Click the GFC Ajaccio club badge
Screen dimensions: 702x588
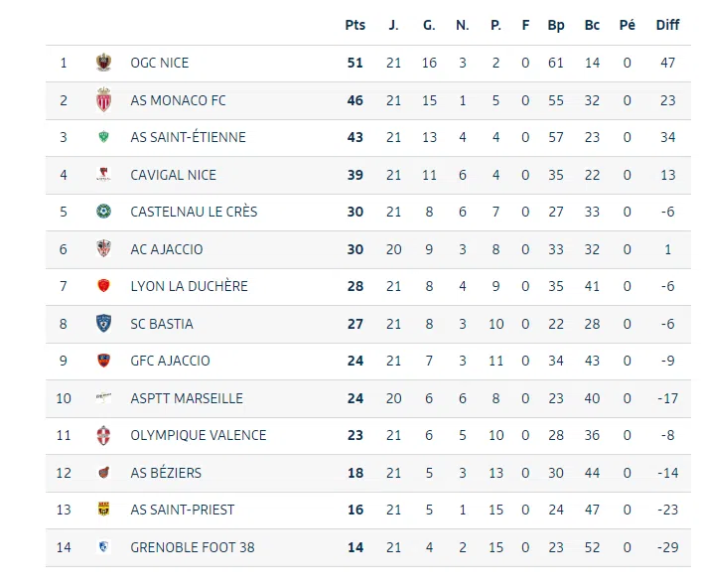coord(102,361)
